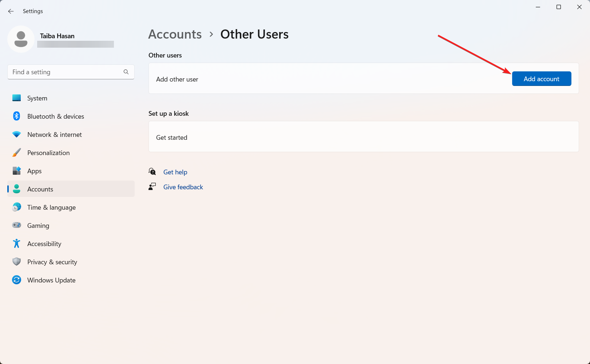This screenshot has width=590, height=364.
Task: Click the Taiba Hasan profile picture
Action: 21,39
